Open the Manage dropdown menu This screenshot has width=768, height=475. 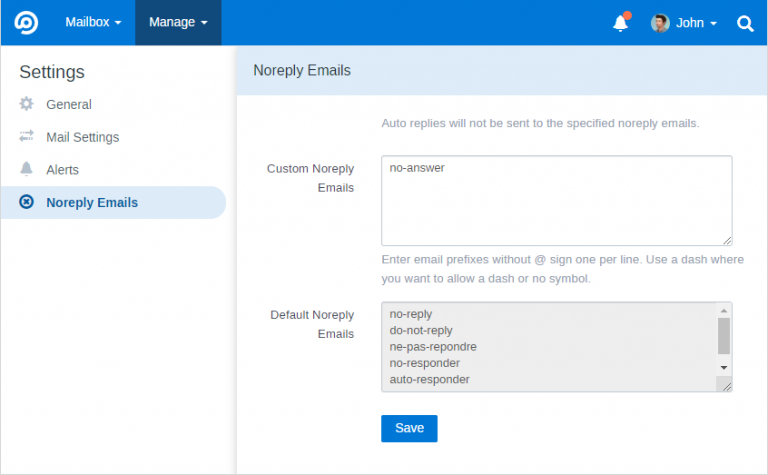coord(178,23)
